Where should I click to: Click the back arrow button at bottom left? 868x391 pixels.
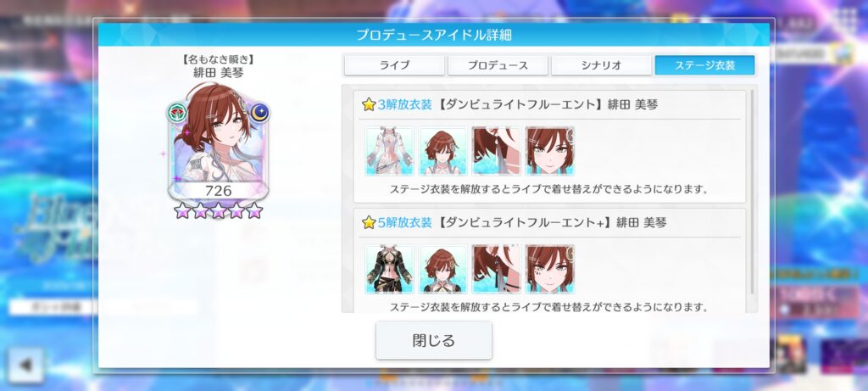(25, 365)
